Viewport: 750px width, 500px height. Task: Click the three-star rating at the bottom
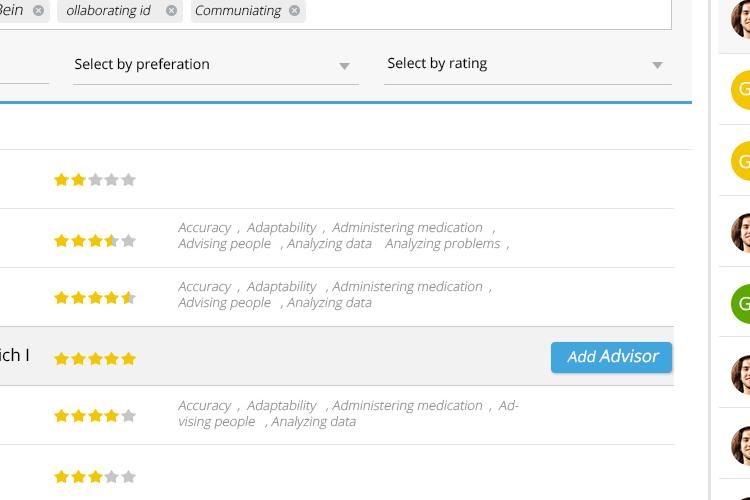(94, 477)
